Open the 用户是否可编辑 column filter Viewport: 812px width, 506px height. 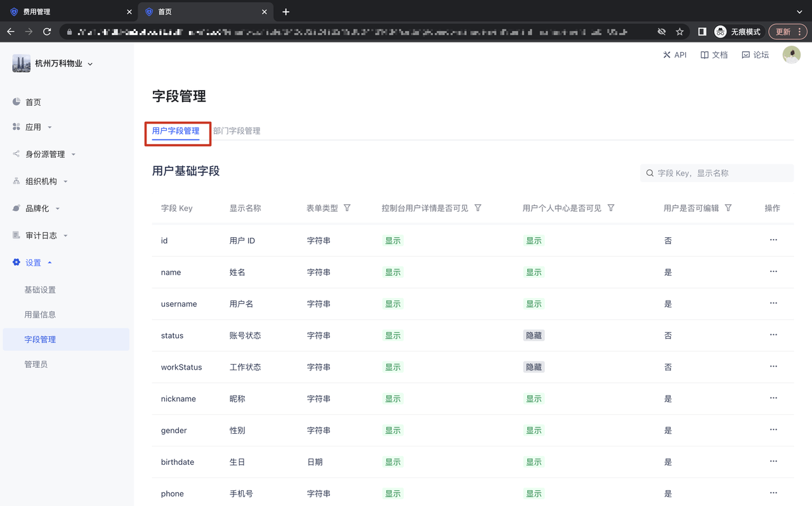point(728,208)
